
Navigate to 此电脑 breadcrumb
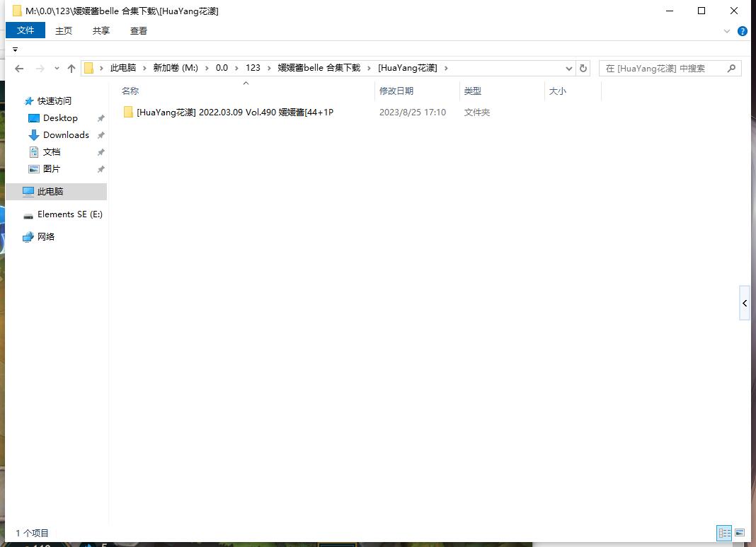pos(123,68)
